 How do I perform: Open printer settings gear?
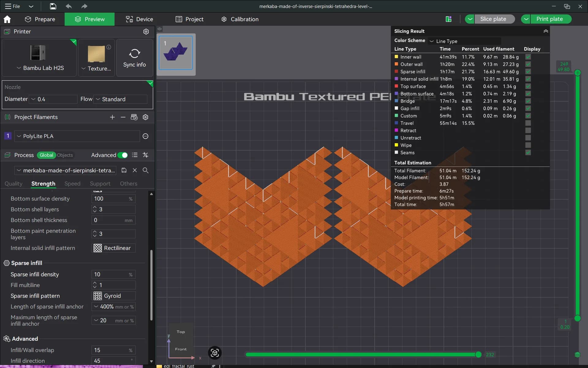146,32
